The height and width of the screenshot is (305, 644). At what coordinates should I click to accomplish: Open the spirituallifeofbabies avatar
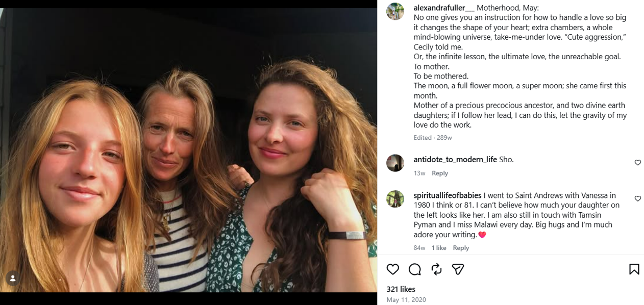395,199
